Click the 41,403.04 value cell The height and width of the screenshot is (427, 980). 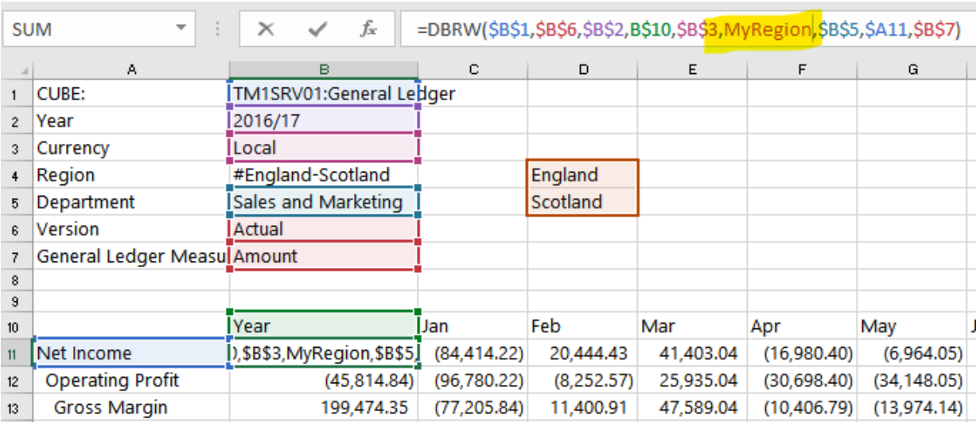tap(692, 353)
